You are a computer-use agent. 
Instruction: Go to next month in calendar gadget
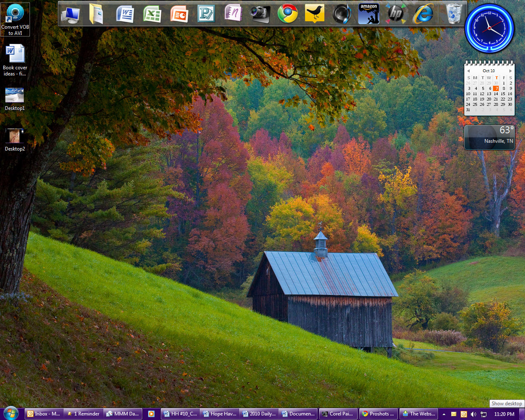pos(510,71)
